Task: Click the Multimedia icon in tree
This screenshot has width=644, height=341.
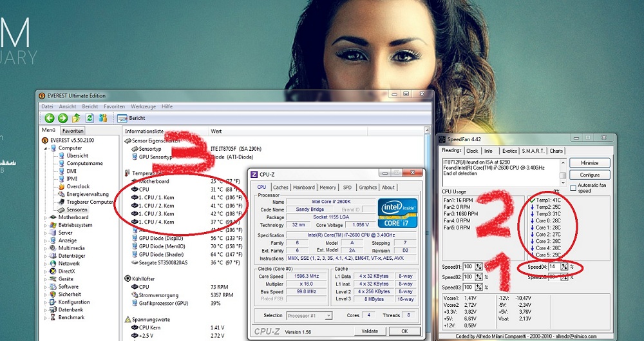Action: point(53,248)
